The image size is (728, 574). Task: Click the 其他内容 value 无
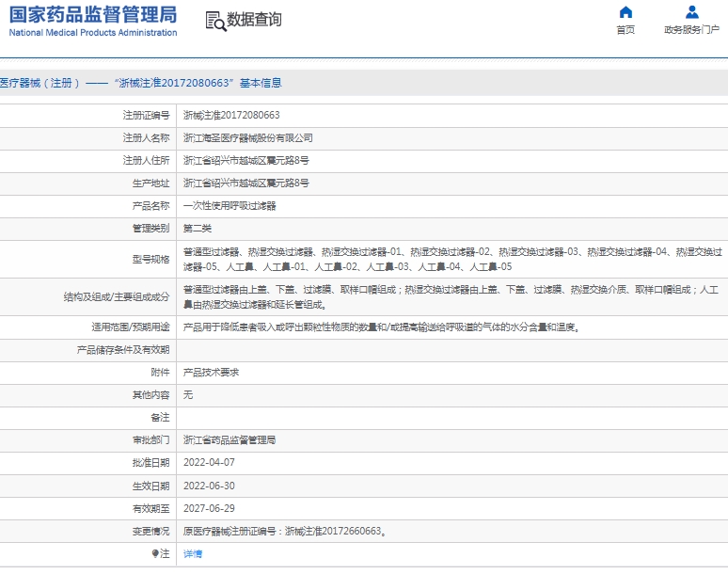click(188, 394)
